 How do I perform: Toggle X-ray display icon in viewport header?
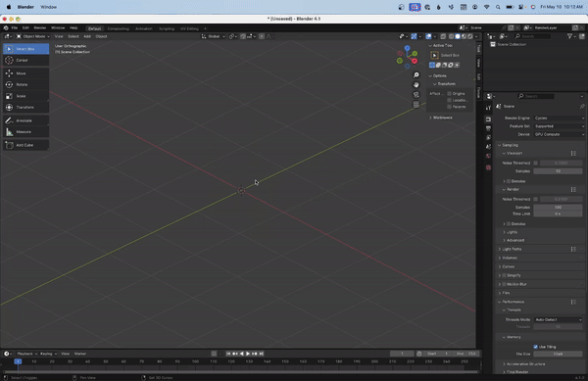443,36
